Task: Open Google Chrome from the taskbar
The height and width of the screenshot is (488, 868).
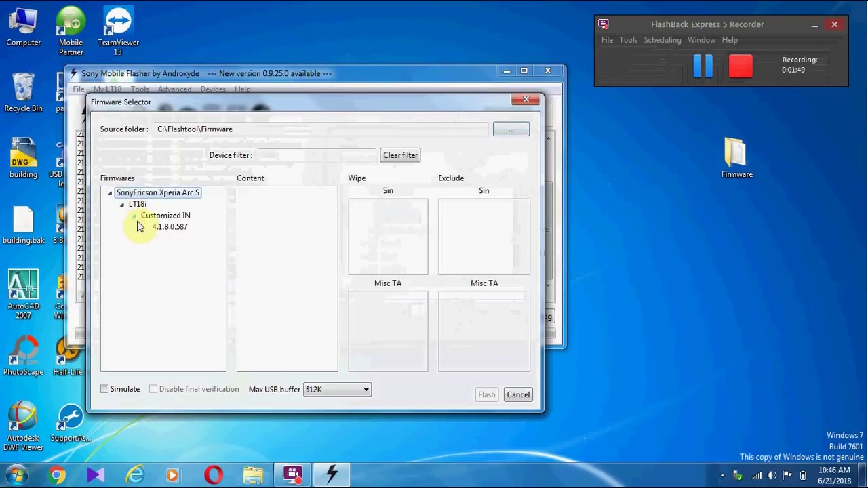Action: click(x=57, y=475)
